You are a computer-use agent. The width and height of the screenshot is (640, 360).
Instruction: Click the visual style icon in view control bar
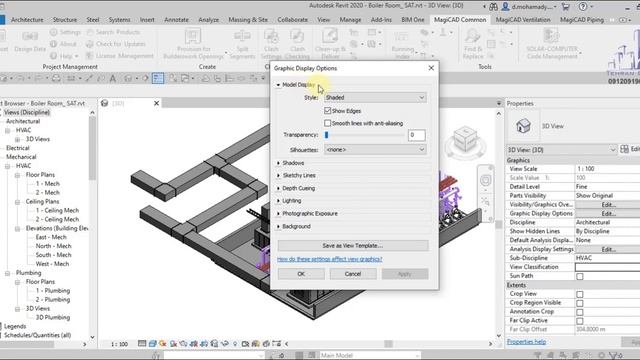point(152,344)
